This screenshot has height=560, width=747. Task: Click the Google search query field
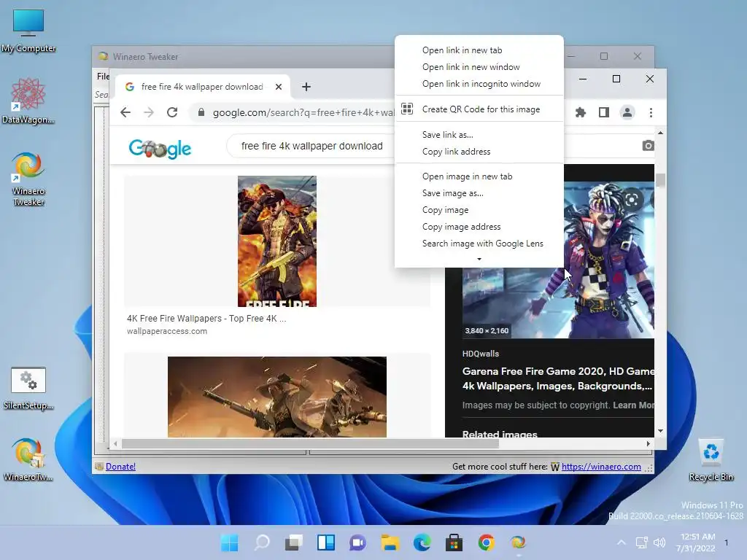(x=311, y=146)
